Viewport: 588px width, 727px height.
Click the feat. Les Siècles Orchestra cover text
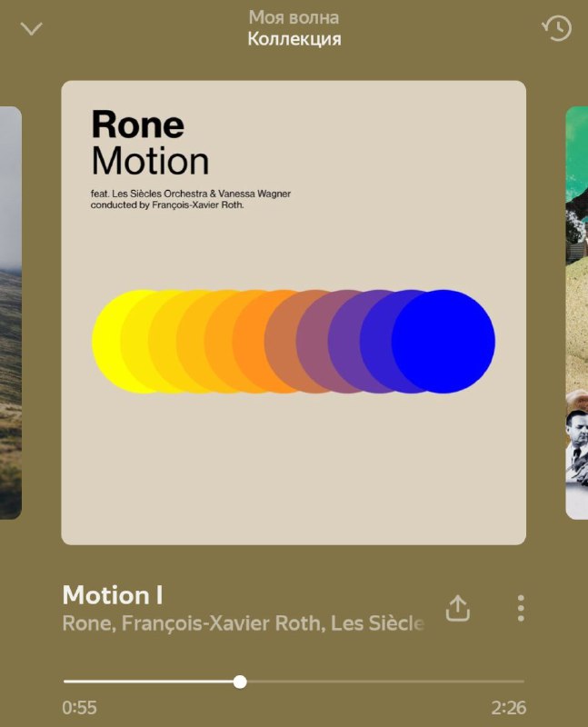[x=191, y=194]
